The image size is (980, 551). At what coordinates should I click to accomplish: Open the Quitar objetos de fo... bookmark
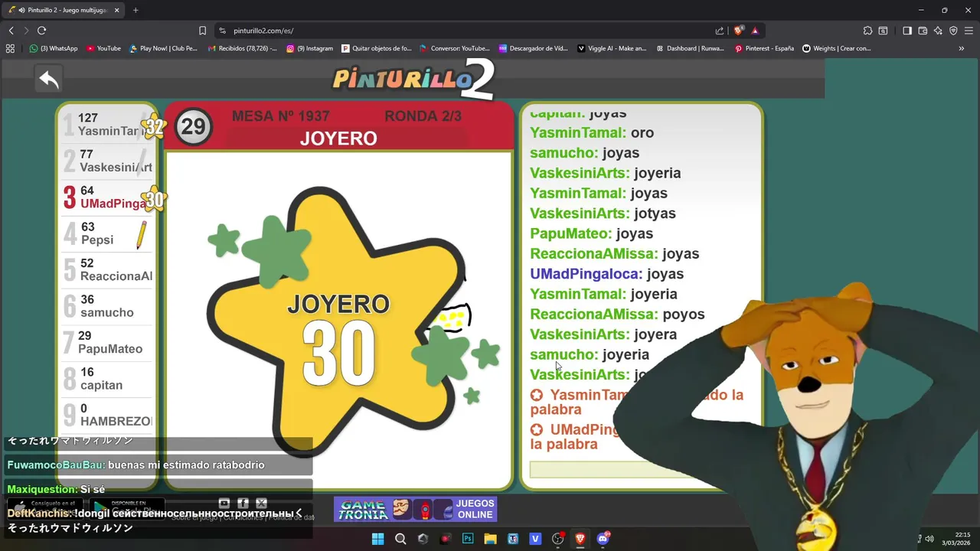click(x=377, y=48)
